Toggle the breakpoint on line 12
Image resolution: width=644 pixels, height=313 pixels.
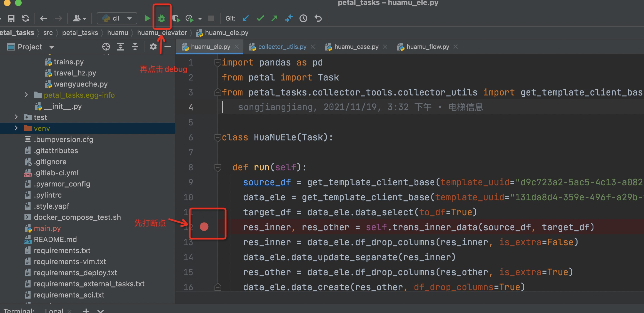[x=204, y=227]
